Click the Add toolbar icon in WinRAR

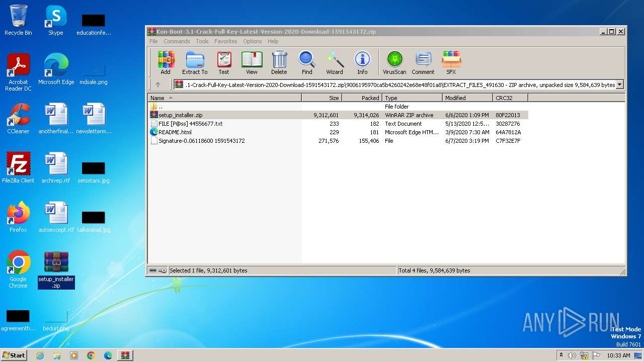pos(166,63)
